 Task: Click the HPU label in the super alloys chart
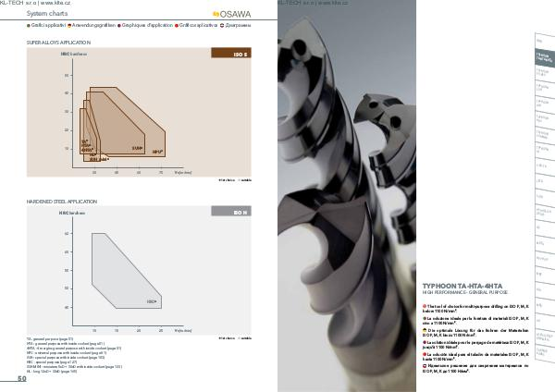157,152
